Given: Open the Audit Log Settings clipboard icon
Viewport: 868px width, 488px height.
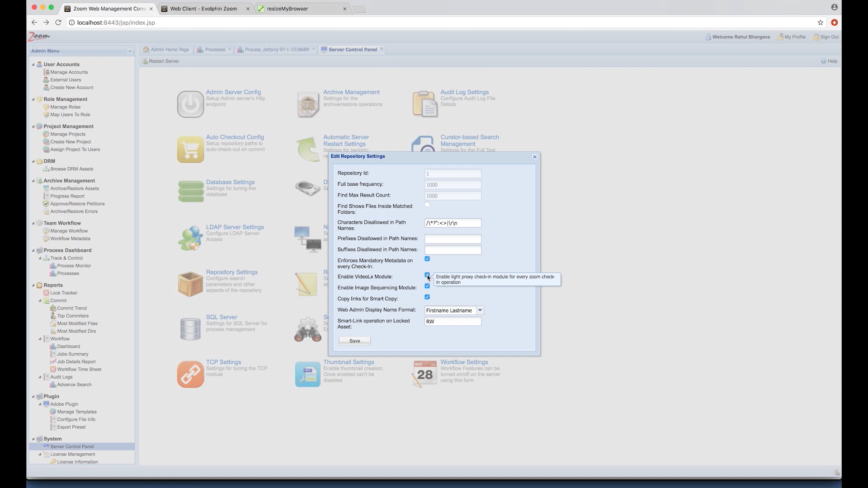Looking at the screenshot, I should [x=425, y=104].
